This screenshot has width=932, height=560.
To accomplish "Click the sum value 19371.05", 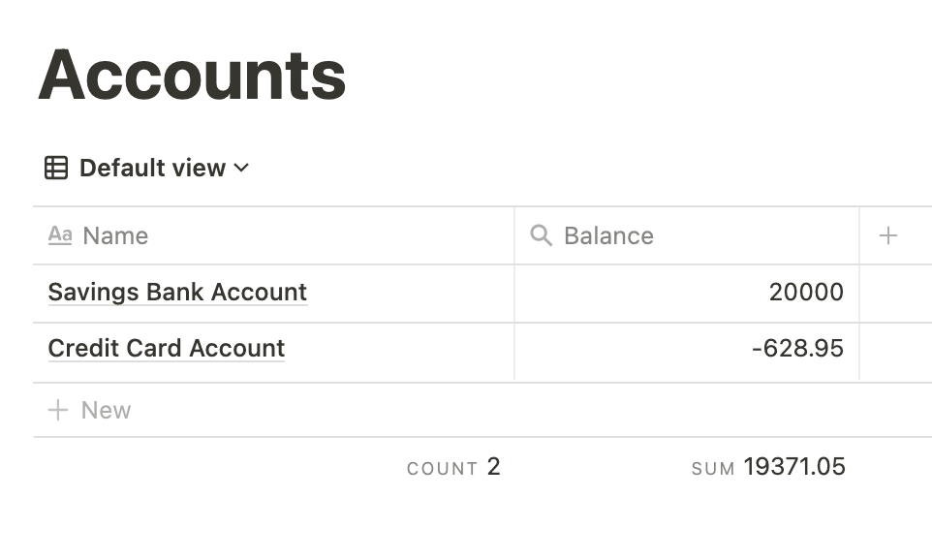I will [x=794, y=467].
